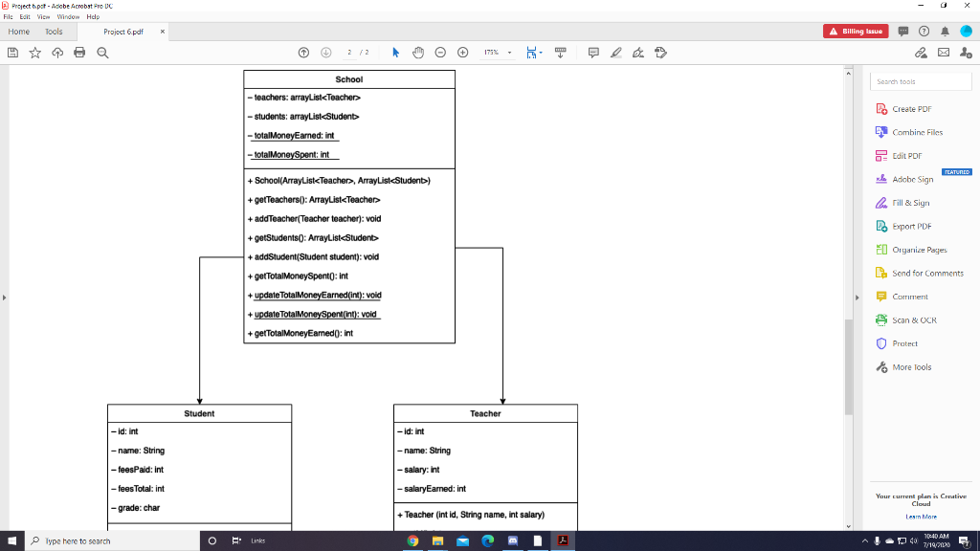Activate the selection arrow tool
Screen dimensions: 980x551
tap(395, 53)
